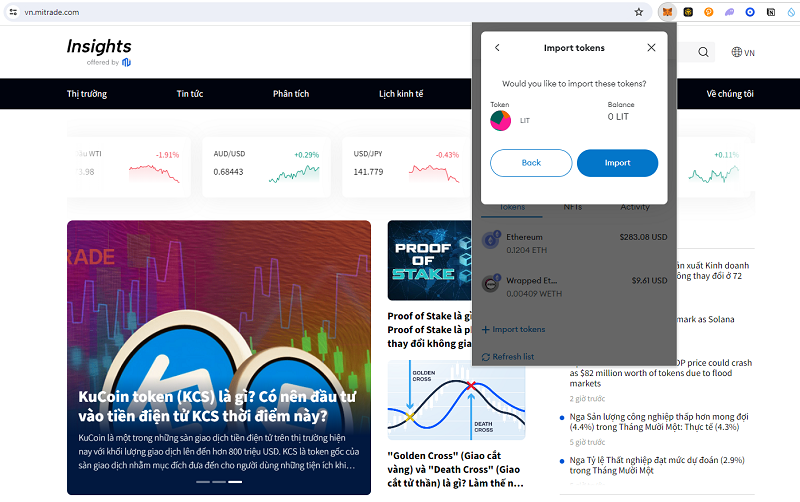Click the Insights logo

(99, 52)
